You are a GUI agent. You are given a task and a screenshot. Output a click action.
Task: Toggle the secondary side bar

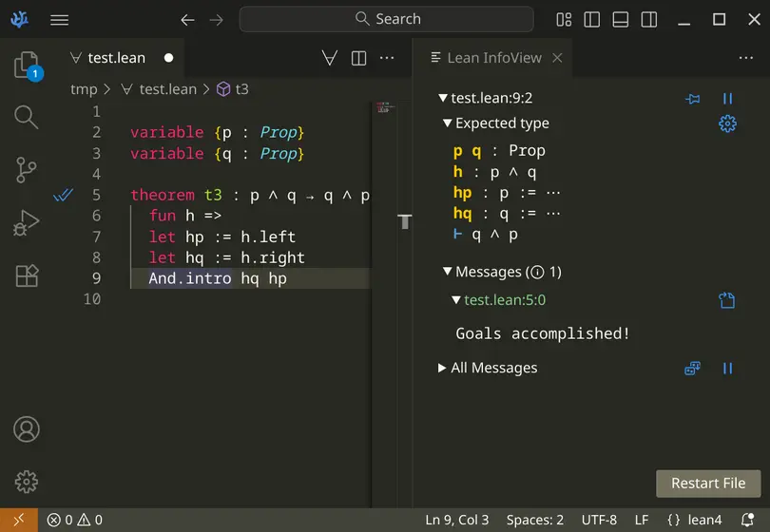(x=648, y=20)
